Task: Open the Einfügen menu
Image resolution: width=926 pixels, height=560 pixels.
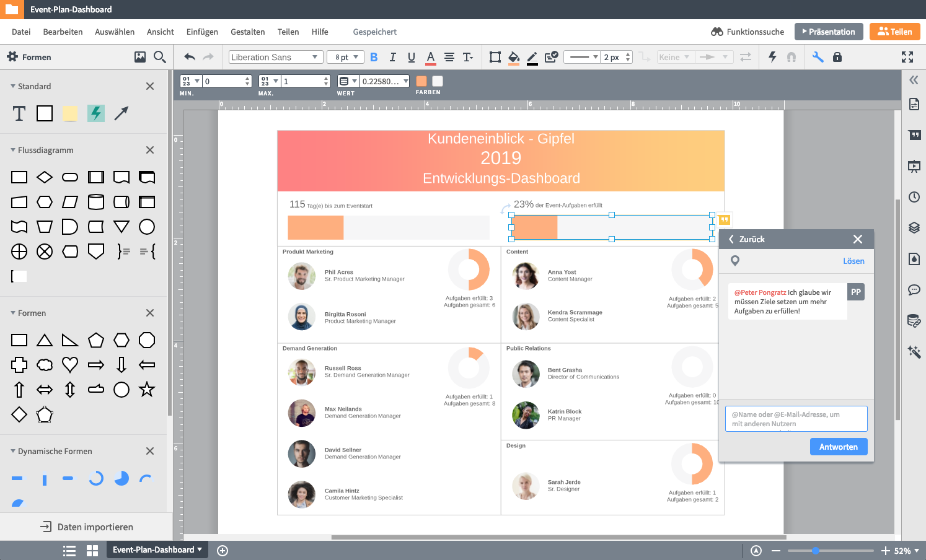Action: (202, 32)
